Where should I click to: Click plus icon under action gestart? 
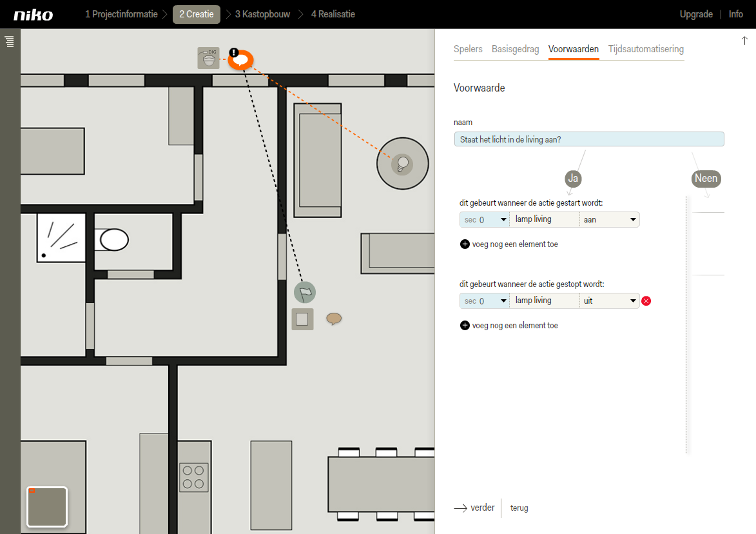coord(465,244)
